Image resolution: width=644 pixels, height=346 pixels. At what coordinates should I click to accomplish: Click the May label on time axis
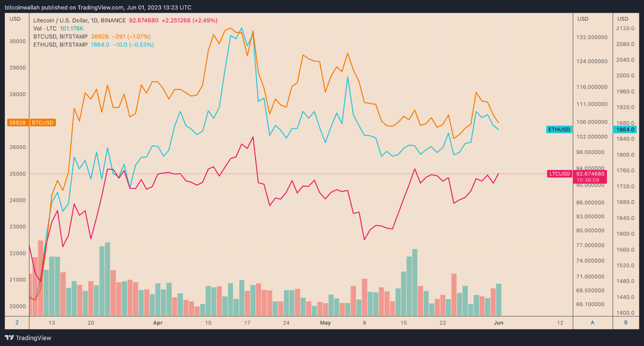click(x=325, y=323)
